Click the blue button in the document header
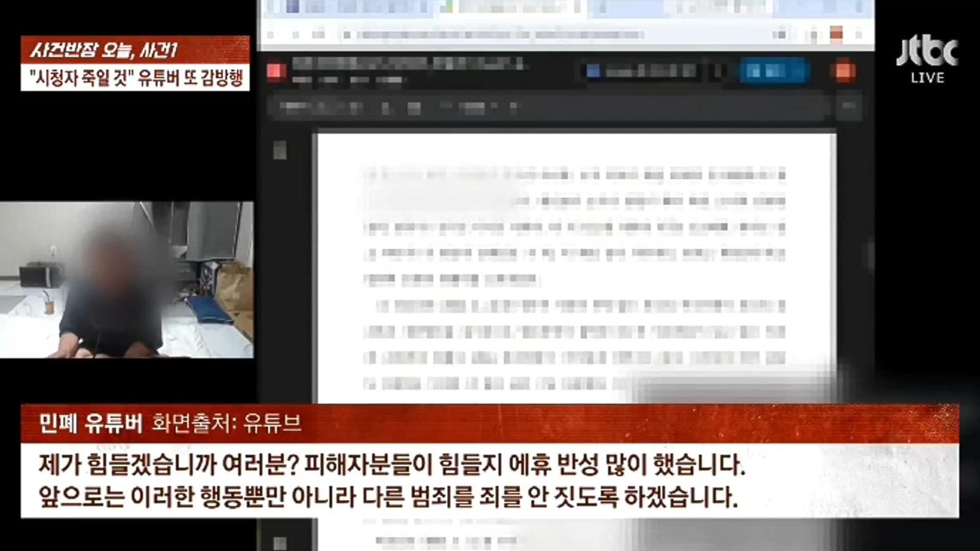The height and width of the screenshot is (551, 980). 774,72
